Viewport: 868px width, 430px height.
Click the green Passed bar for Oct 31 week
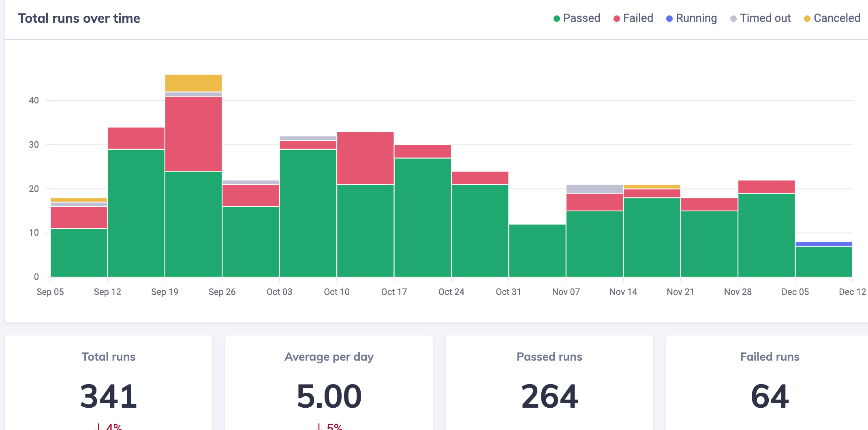pyautogui.click(x=537, y=251)
